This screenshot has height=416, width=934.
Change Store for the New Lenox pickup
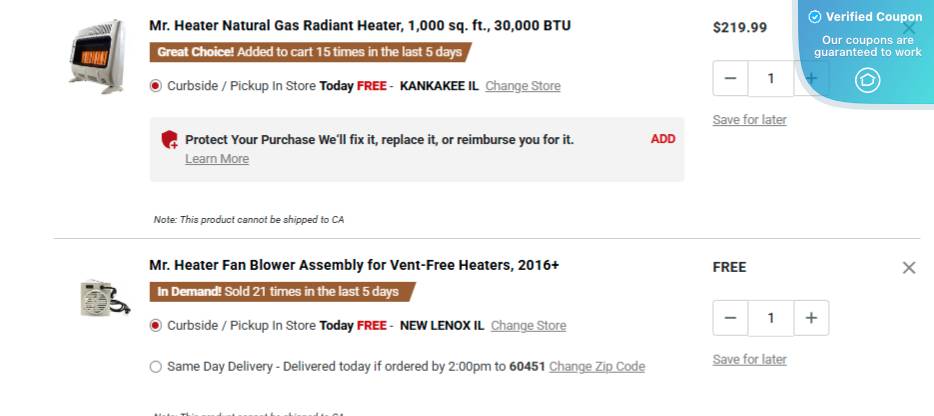coord(528,326)
